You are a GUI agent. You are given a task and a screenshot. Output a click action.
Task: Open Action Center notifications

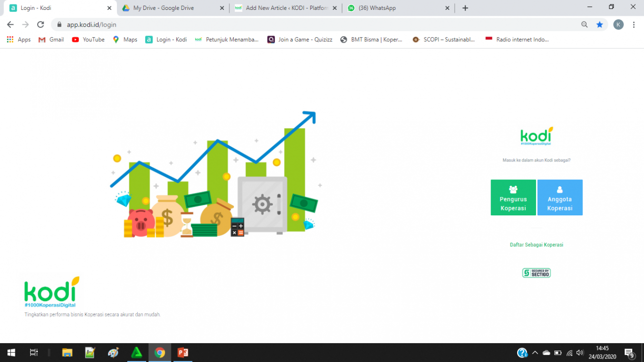click(x=630, y=353)
